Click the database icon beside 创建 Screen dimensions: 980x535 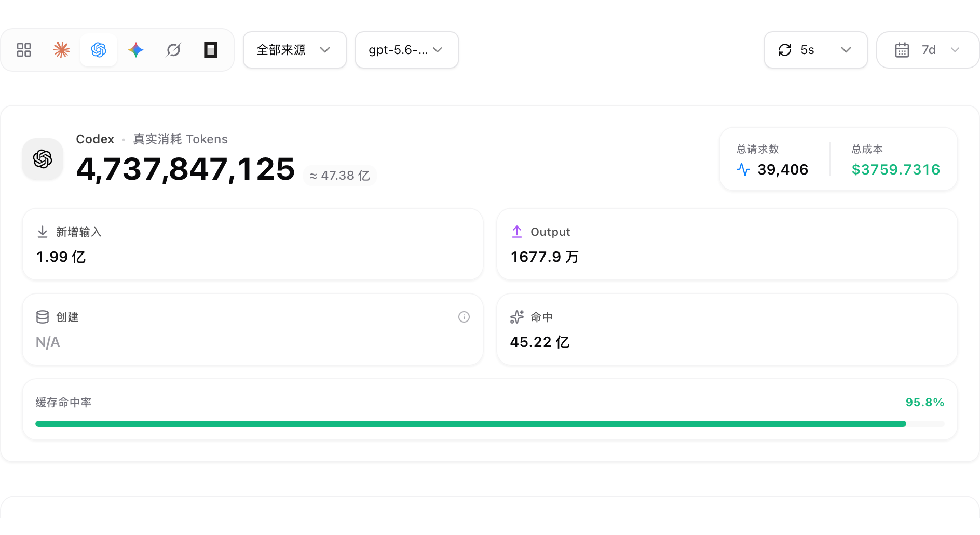point(43,317)
